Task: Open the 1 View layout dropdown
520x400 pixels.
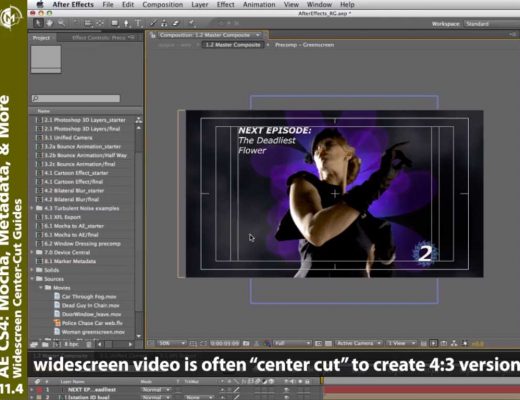Action: 402,343
